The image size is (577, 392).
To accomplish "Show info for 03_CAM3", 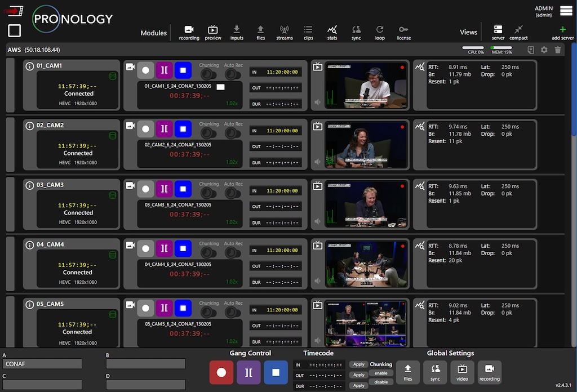I will coord(29,185).
